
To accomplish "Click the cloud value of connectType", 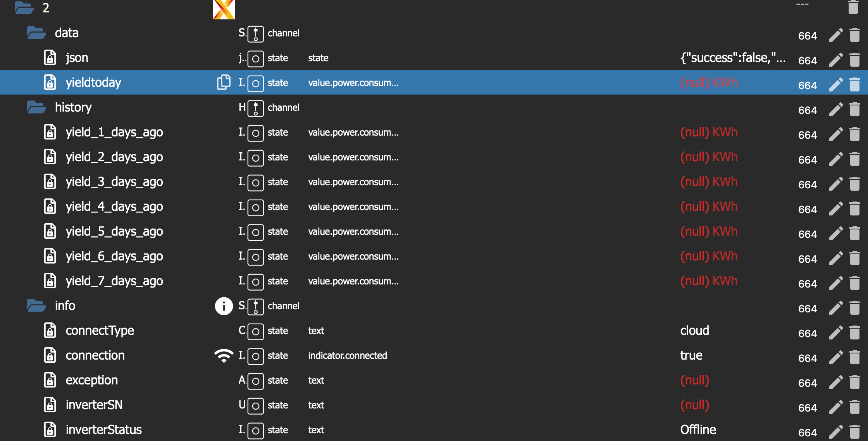I will [x=694, y=331].
